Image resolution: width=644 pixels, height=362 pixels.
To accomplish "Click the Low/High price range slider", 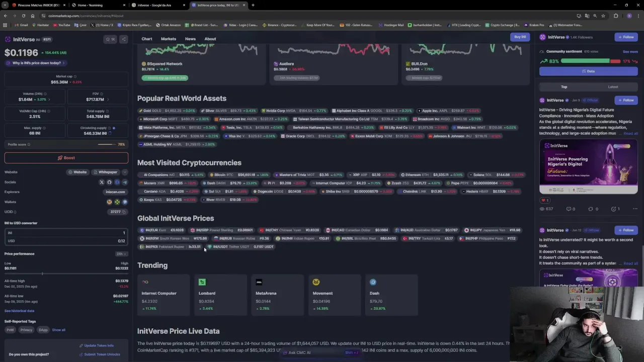I will click(66, 274).
